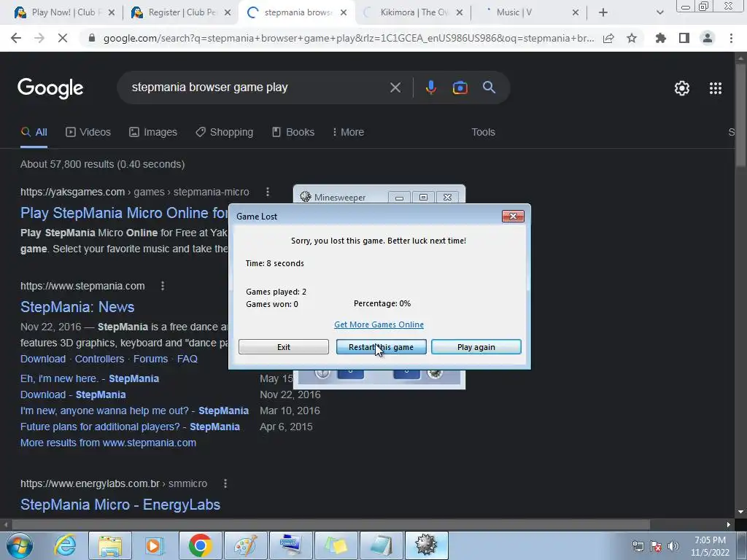Open options menu for stepmania.com result
The width and height of the screenshot is (747, 560).
[163, 286]
